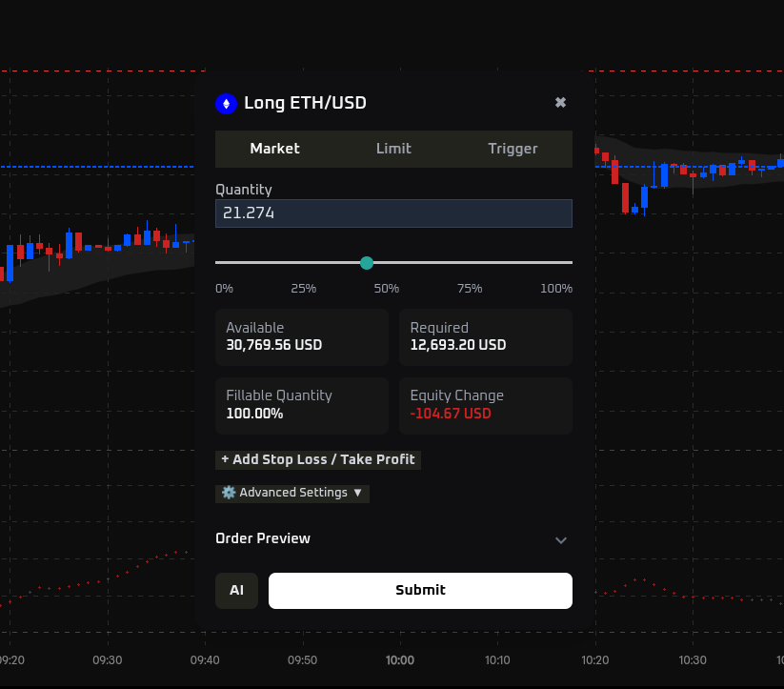Collapse the Advanced Settings menu arrow

tap(359, 493)
